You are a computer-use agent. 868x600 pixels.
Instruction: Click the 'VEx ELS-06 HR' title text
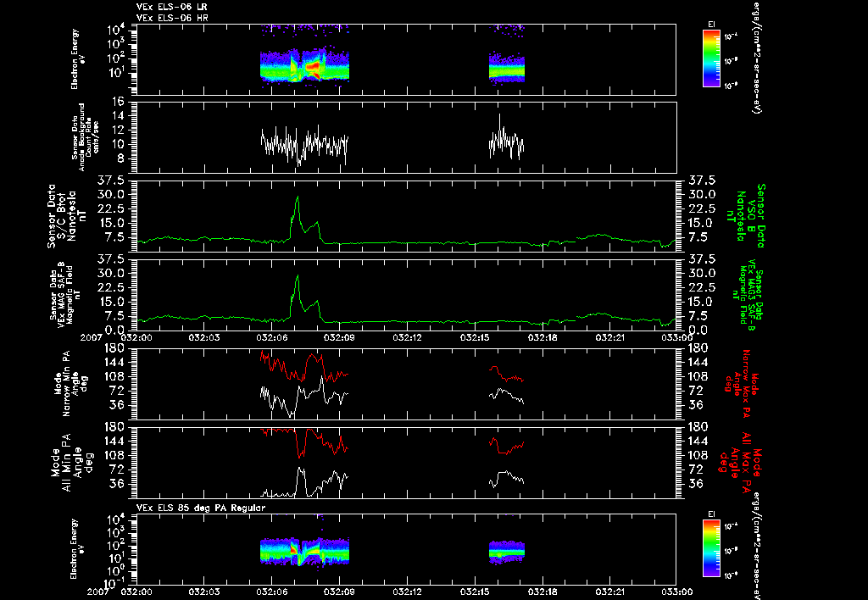[171, 18]
